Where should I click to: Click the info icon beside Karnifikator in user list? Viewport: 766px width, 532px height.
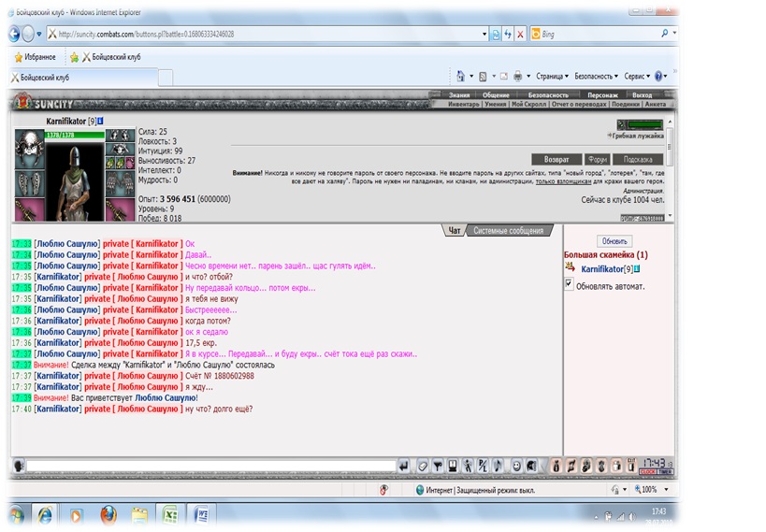[637, 268]
